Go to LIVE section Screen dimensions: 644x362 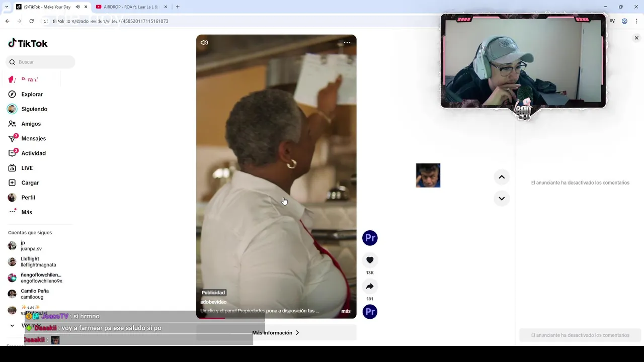click(27, 168)
